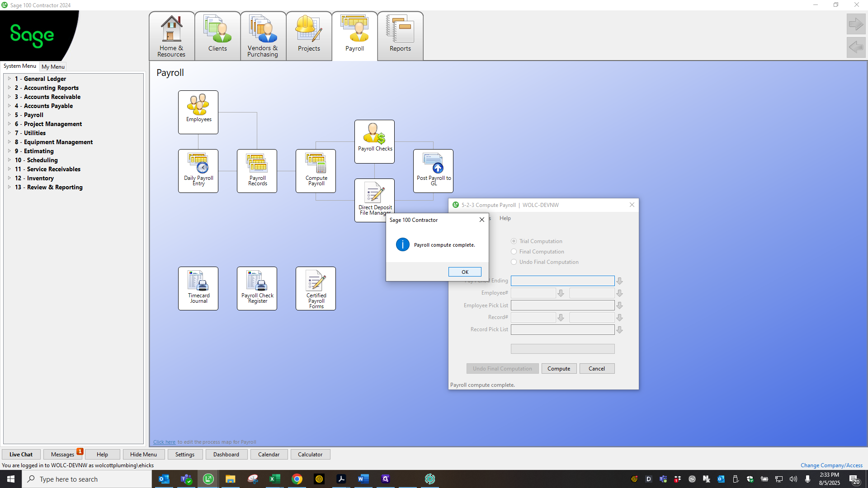Open Post Payroll to GL icon
Viewport: 868px width, 488px height.
click(433, 171)
